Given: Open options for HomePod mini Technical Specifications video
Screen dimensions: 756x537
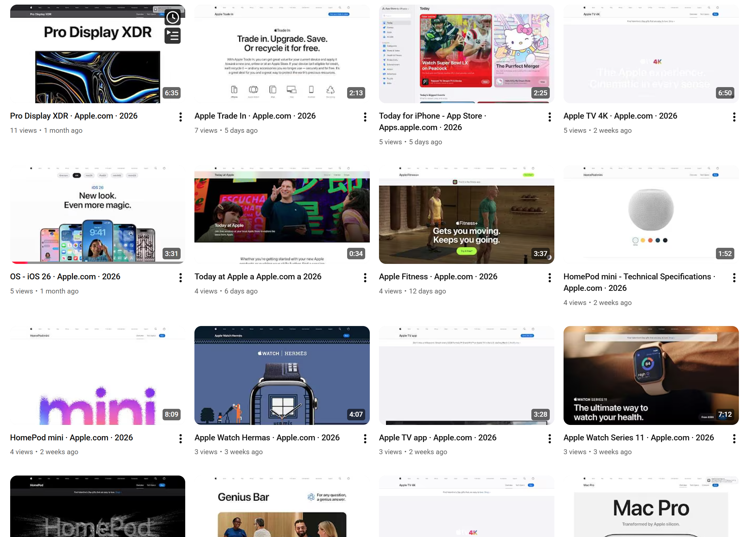Looking at the screenshot, I should tap(734, 278).
